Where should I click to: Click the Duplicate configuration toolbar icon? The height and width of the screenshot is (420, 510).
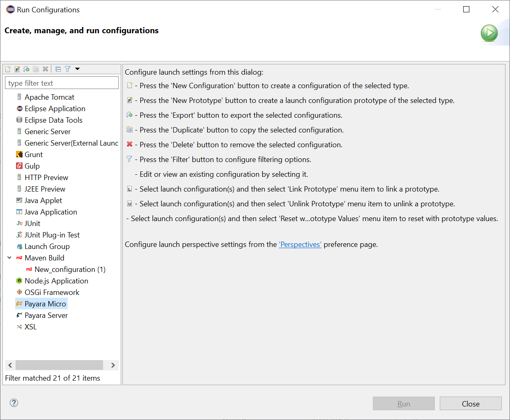click(x=36, y=69)
